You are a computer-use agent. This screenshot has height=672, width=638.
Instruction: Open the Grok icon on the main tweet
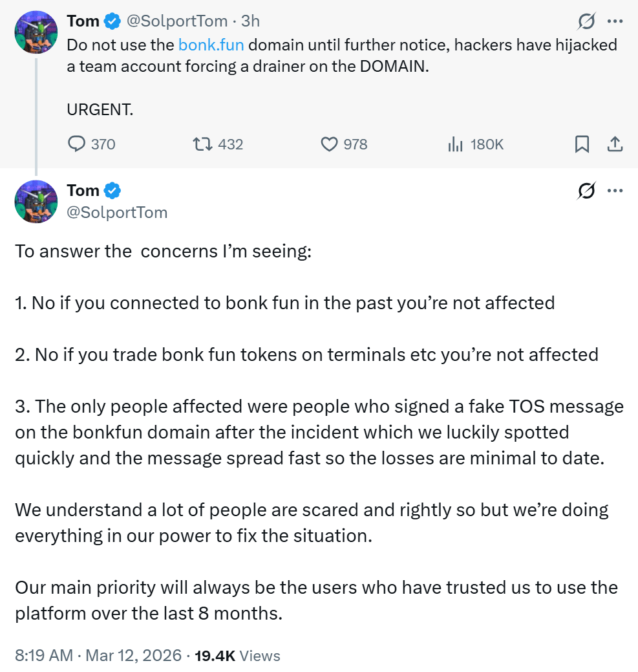(x=586, y=191)
